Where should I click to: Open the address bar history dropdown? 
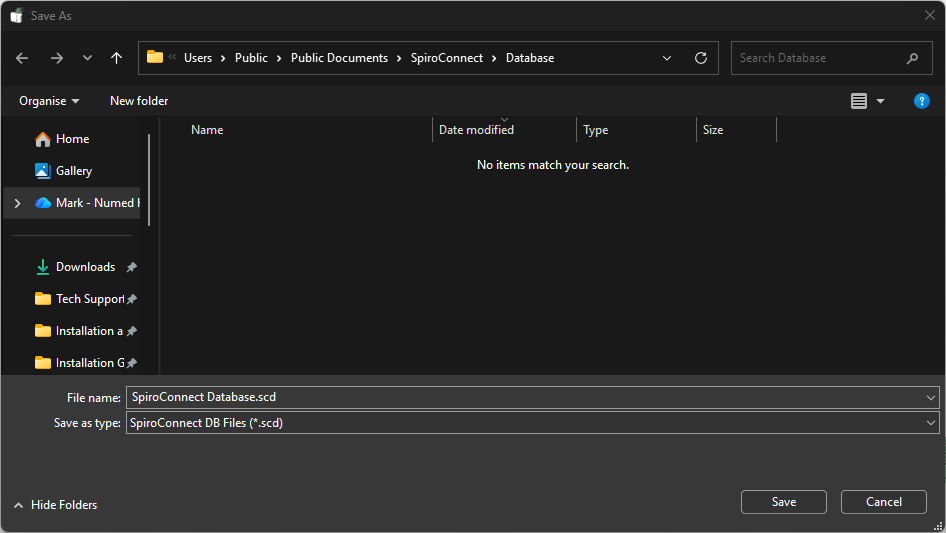tap(667, 58)
